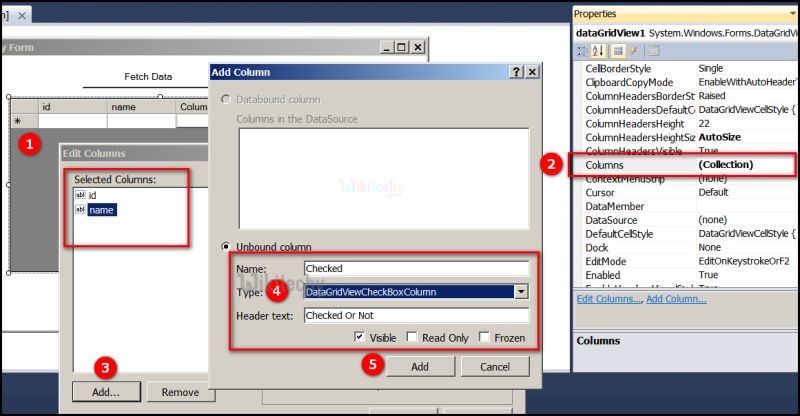Toggle the Visible checkbox
The height and width of the screenshot is (416, 800).
(360, 337)
